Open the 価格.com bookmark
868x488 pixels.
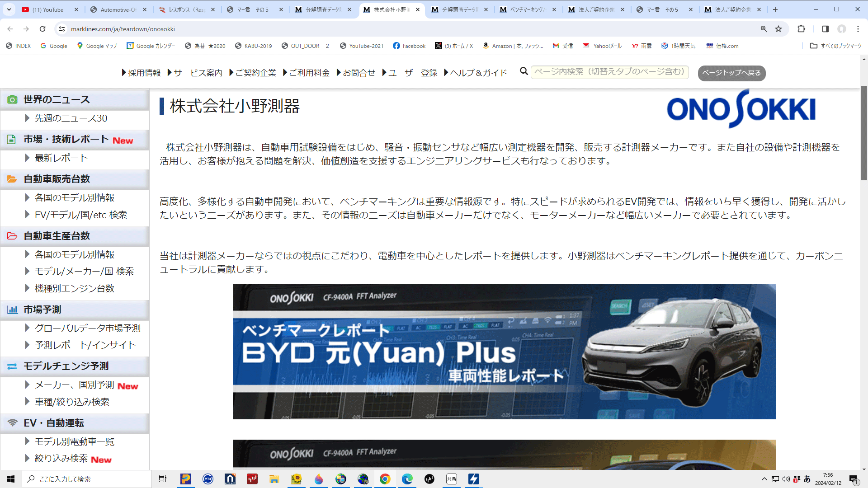[x=722, y=46]
